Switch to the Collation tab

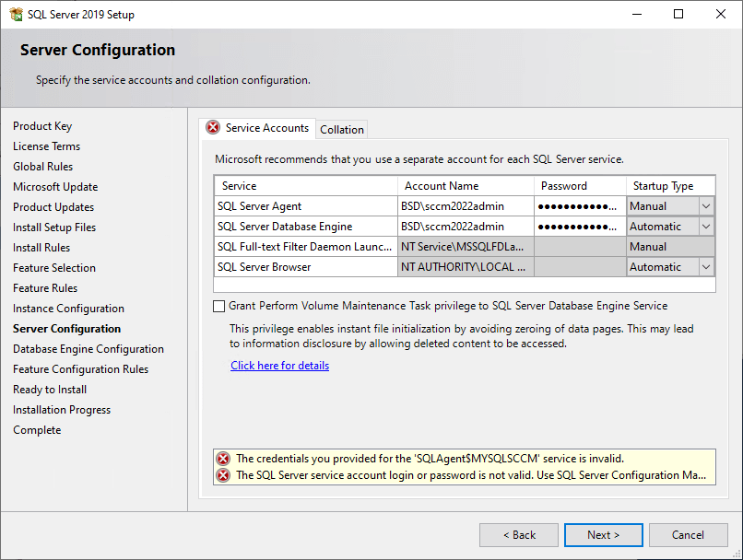point(342,130)
